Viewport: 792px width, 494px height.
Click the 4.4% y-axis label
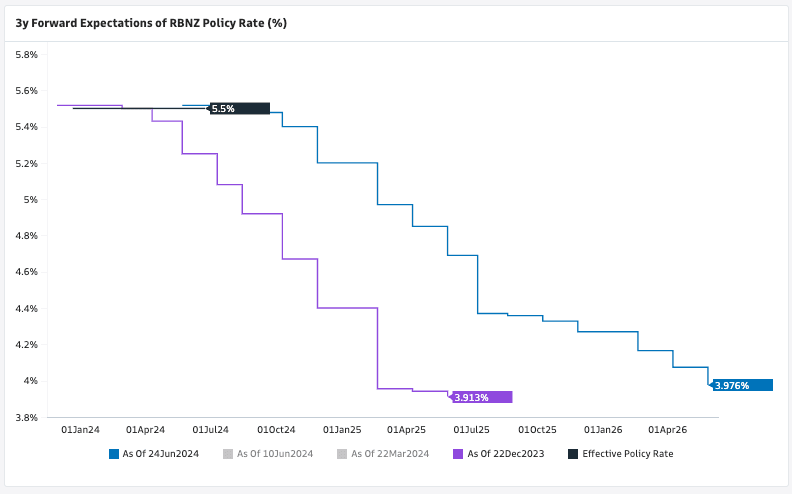(25, 308)
